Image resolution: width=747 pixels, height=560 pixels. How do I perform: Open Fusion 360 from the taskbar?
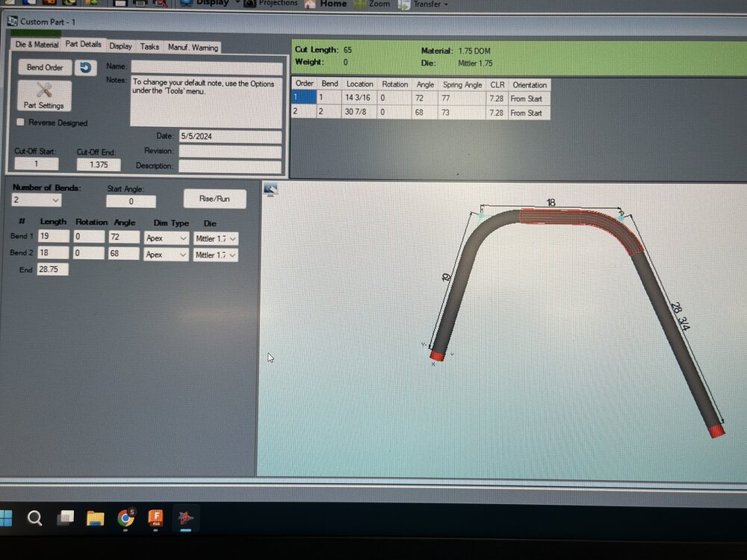(156, 517)
